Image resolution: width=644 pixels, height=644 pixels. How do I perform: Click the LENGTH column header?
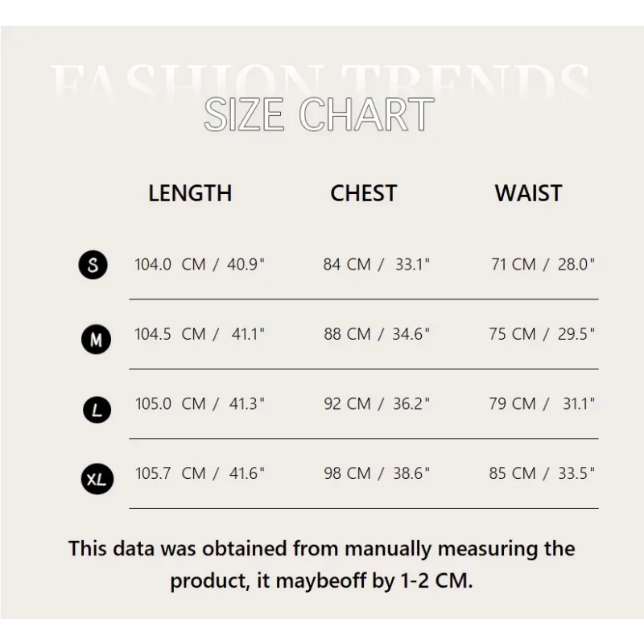pos(190,193)
